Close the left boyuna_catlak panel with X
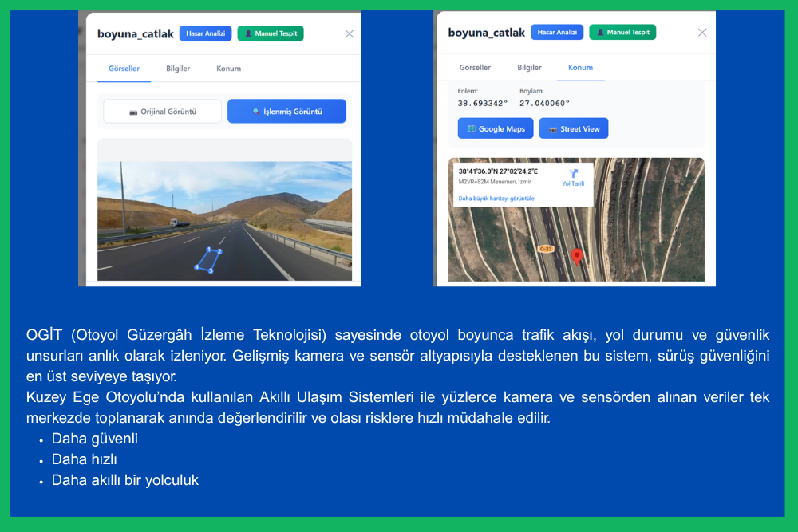 [x=349, y=34]
